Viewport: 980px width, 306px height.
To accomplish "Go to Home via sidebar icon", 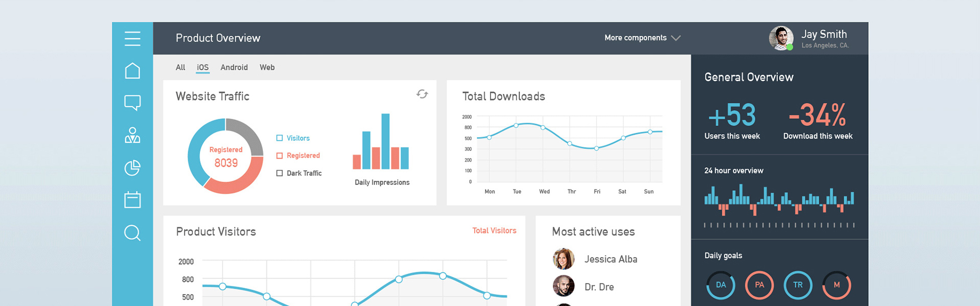I will click(x=132, y=71).
